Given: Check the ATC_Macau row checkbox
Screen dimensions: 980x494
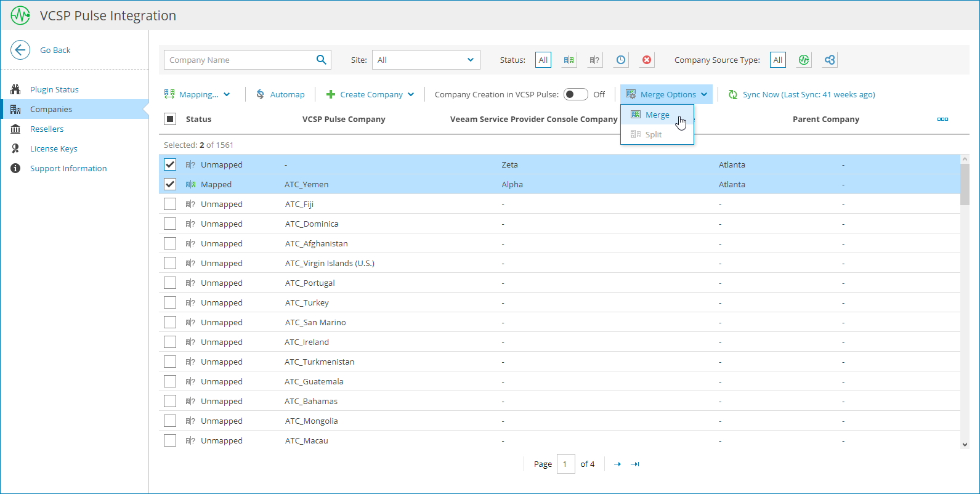Looking at the screenshot, I should [170, 440].
